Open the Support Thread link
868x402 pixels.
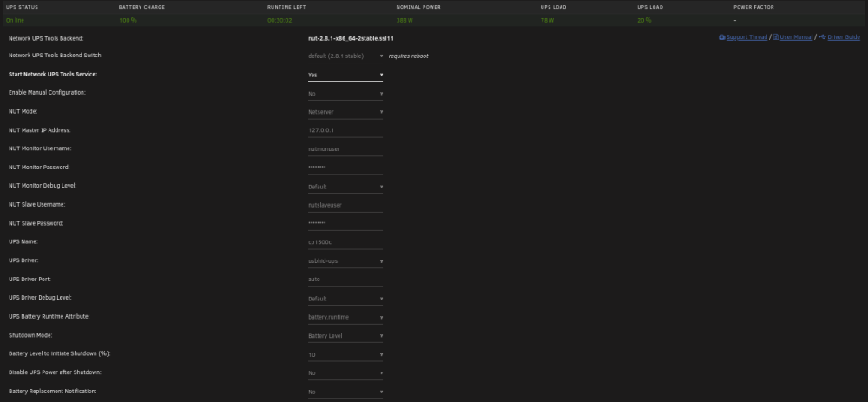click(x=746, y=37)
